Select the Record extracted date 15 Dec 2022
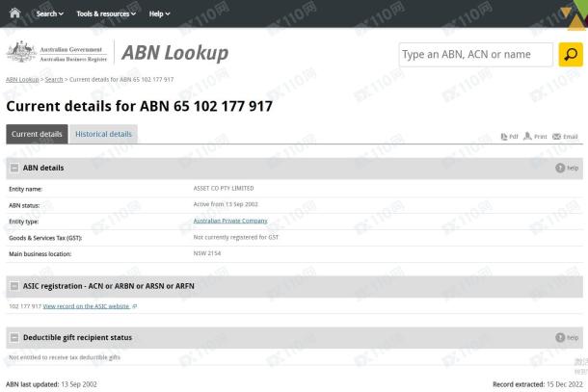 click(564, 384)
